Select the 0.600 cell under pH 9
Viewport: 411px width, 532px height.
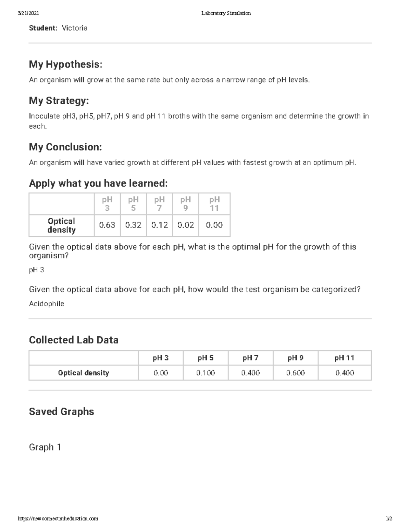pyautogui.click(x=296, y=373)
